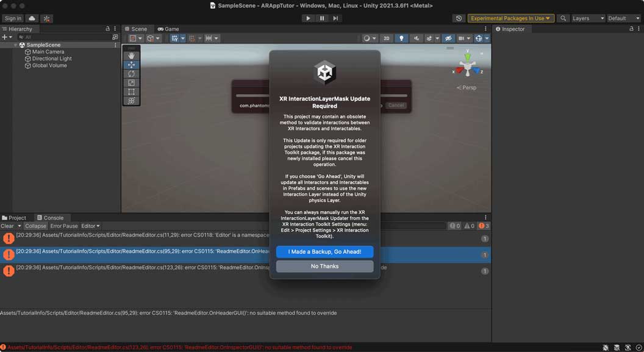This screenshot has height=352, width=644.
Task: Clear the Console log
Action: [x=7, y=226]
